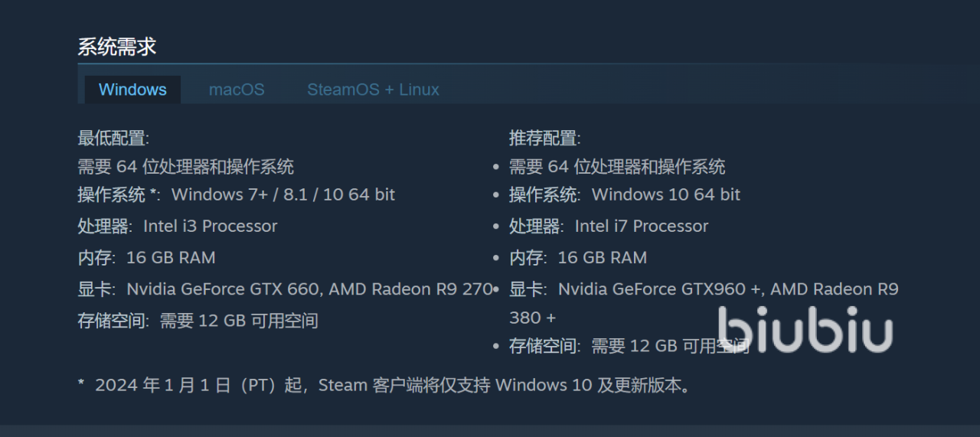Click the asterisk after minimum 操作系统
980x437 pixels.
(153, 192)
